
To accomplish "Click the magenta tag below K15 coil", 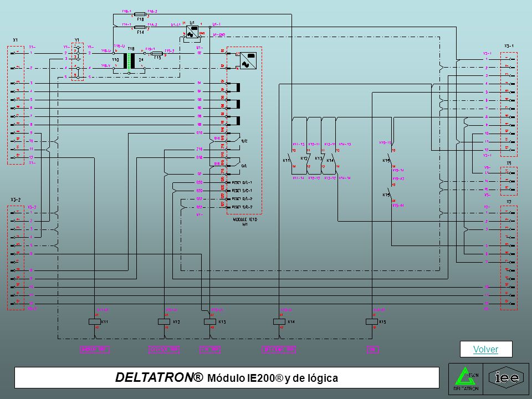I will tap(372, 350).
